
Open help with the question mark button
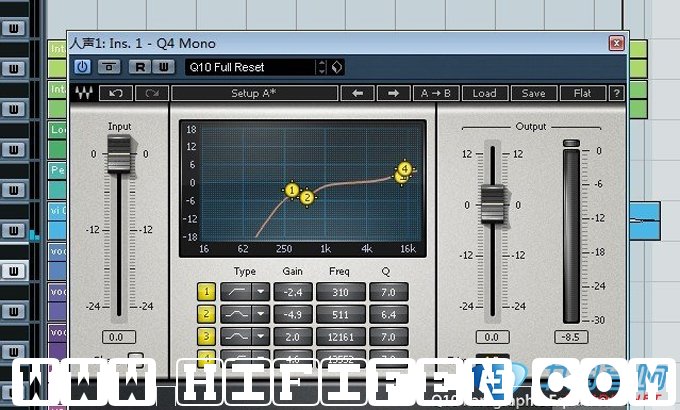click(616, 93)
